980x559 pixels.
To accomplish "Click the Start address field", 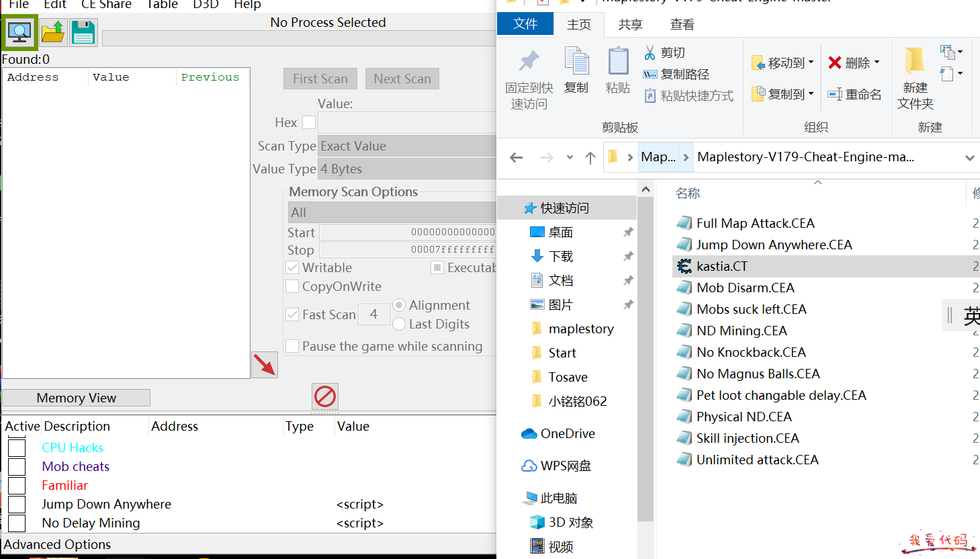I will 408,232.
